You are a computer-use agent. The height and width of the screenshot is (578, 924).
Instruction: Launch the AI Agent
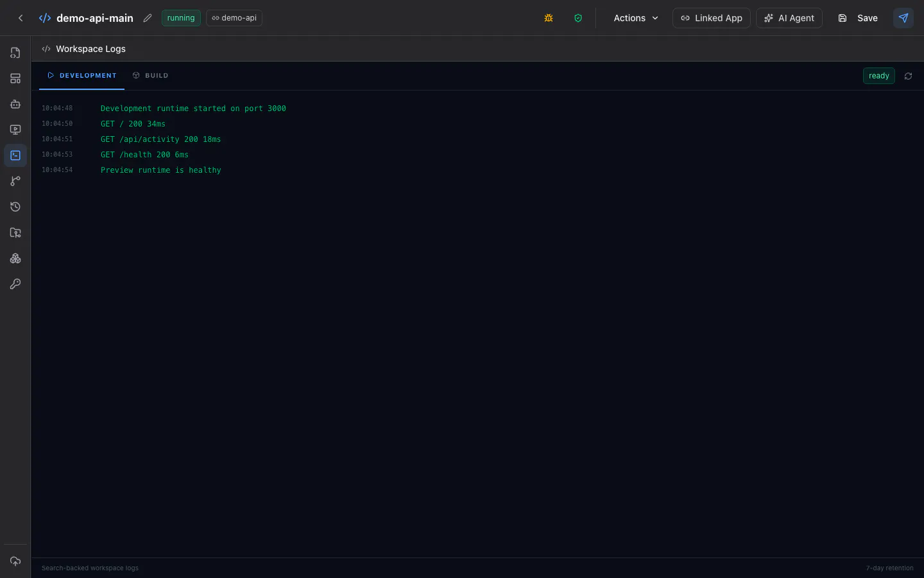(x=789, y=18)
